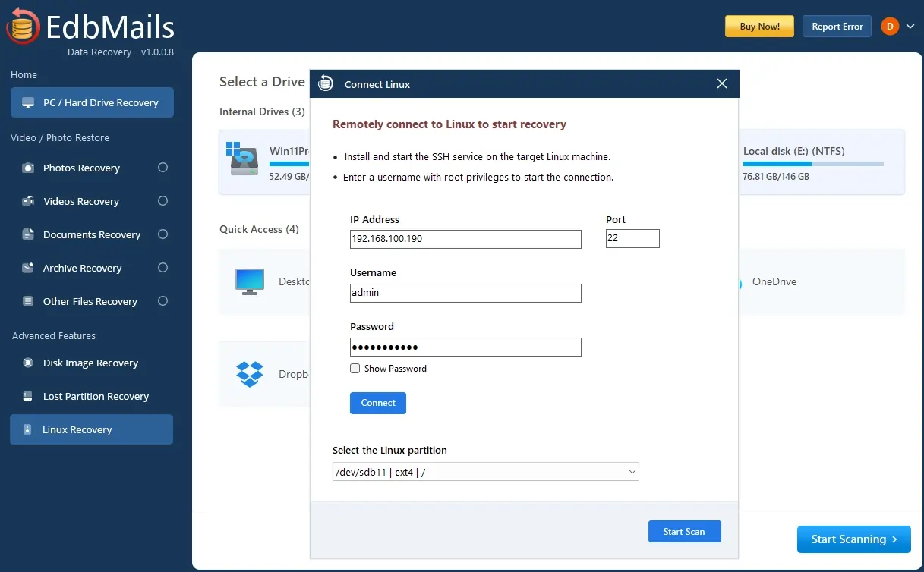The image size is (924, 572).
Task: Open Documents Recovery menu item
Action: pyautogui.click(x=92, y=234)
